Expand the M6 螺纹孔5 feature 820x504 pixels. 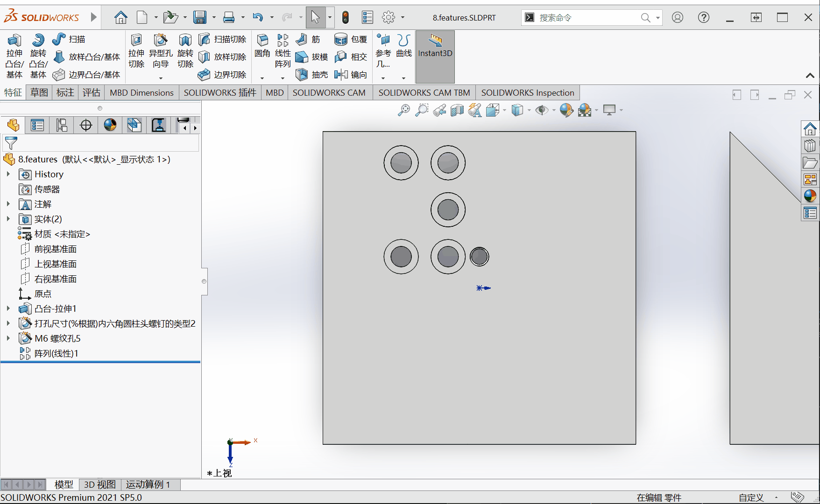[x=8, y=338]
